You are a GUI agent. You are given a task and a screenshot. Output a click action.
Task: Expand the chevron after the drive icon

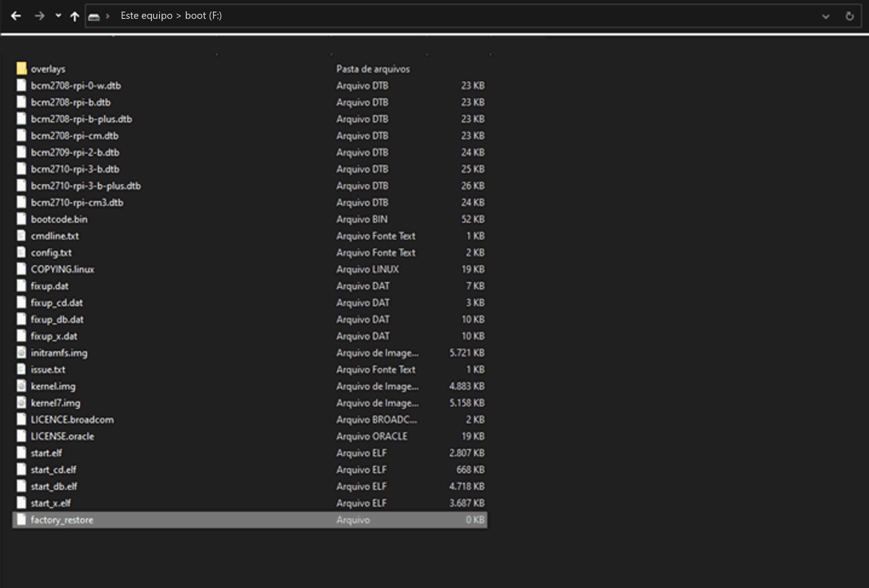point(108,16)
